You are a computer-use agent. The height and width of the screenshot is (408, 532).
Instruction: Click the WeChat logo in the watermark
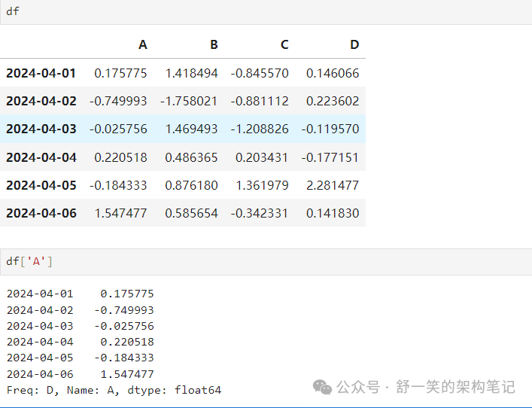(x=323, y=387)
